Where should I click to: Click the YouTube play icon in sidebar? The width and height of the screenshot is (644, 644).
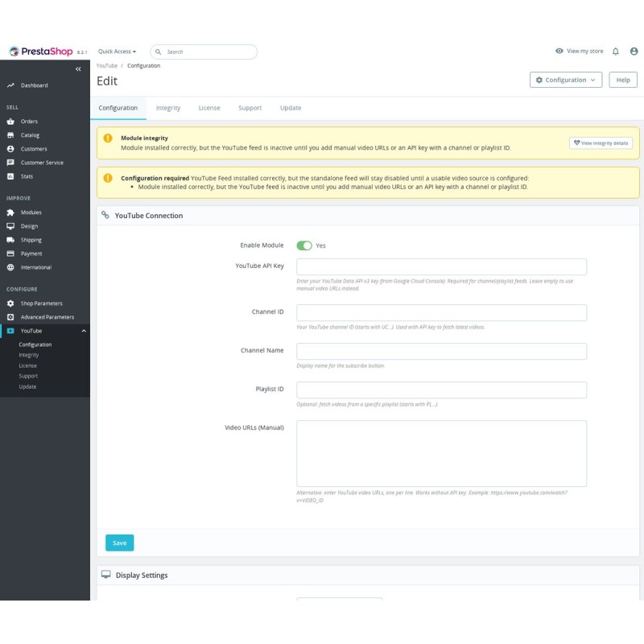point(10,331)
